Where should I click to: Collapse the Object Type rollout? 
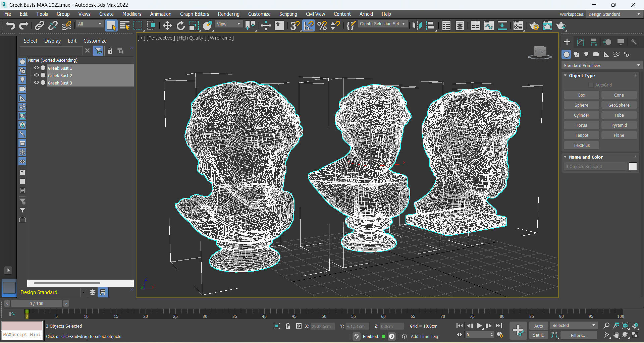point(582,75)
